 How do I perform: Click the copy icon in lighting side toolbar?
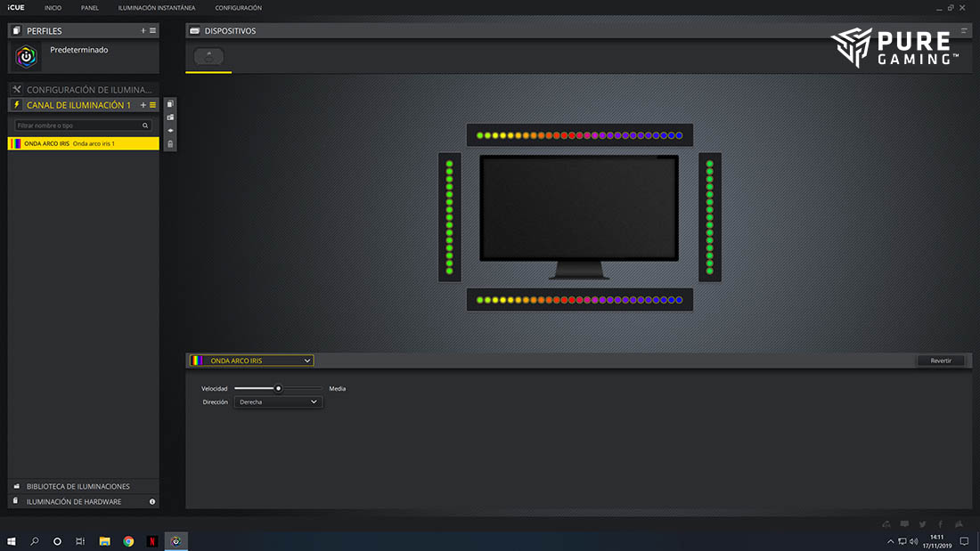[x=170, y=104]
